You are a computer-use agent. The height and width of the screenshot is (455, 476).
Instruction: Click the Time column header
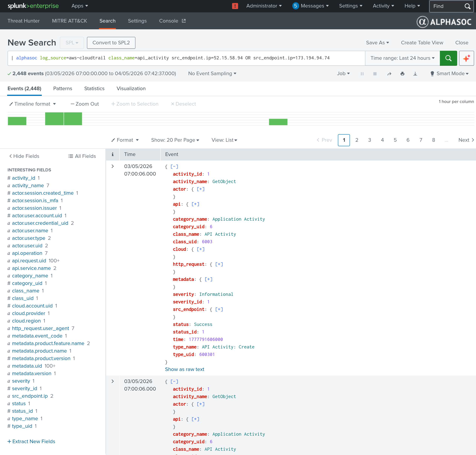pyautogui.click(x=130, y=154)
